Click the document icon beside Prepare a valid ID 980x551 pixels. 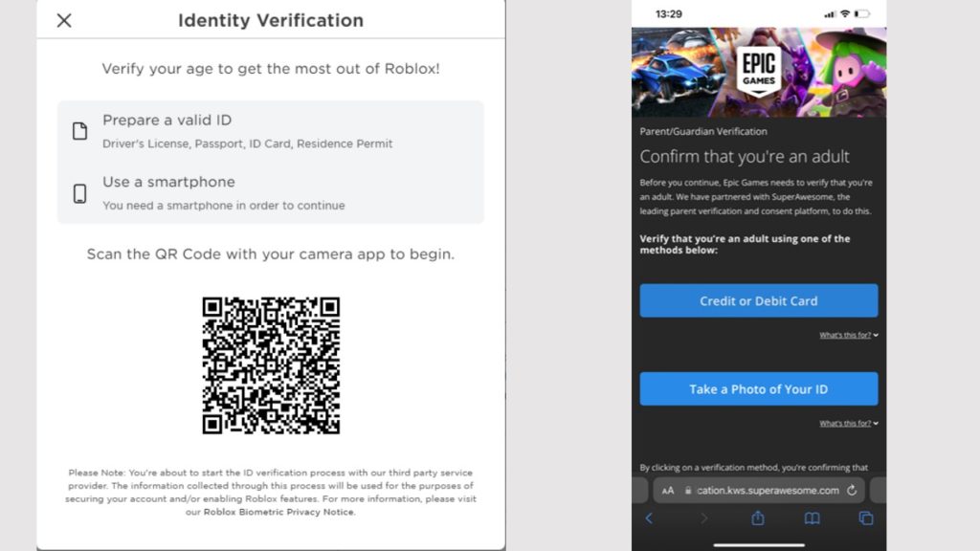[80, 131]
